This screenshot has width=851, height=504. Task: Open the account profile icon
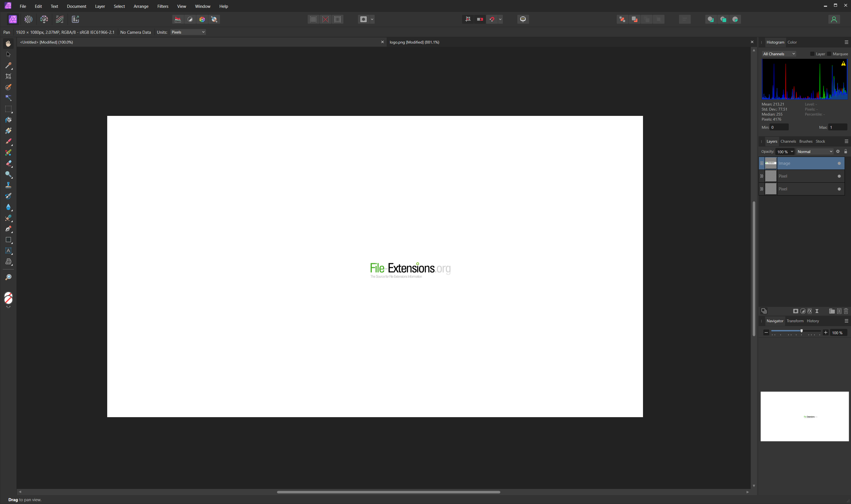pos(834,19)
